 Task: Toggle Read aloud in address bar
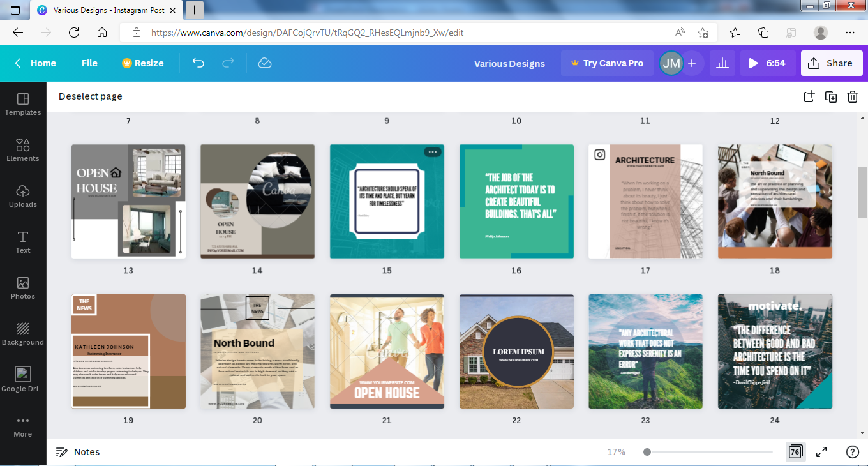point(680,33)
